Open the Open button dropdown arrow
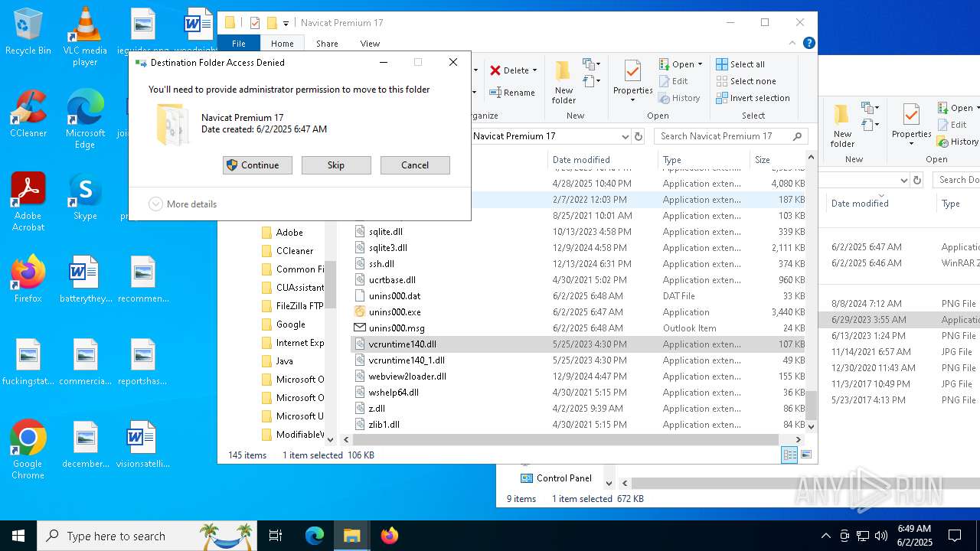 (x=700, y=64)
